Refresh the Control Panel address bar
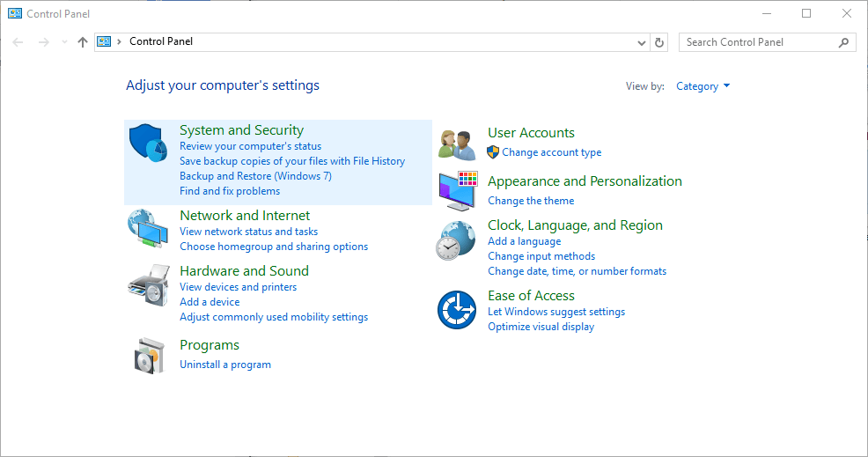Image resolution: width=868 pixels, height=457 pixels. [x=660, y=42]
